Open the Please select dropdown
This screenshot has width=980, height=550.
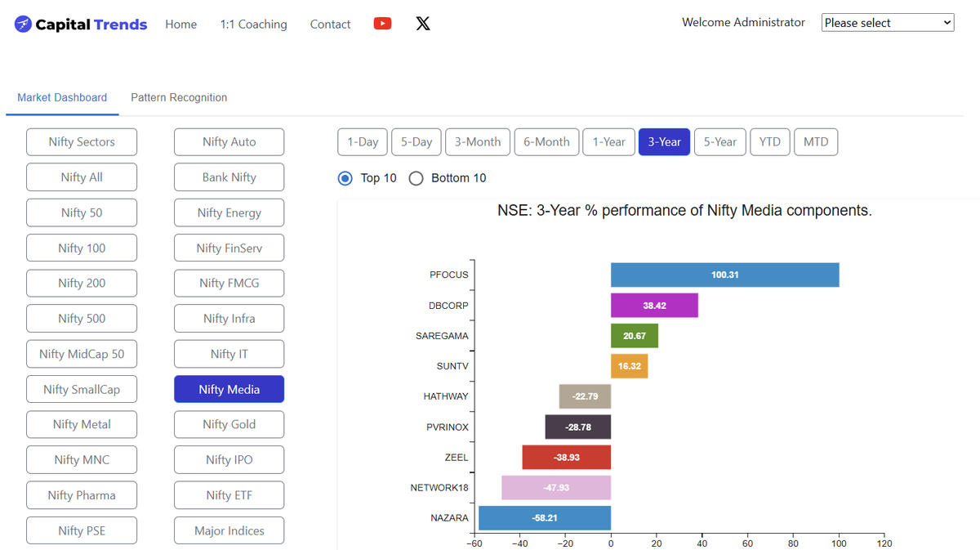coord(888,23)
